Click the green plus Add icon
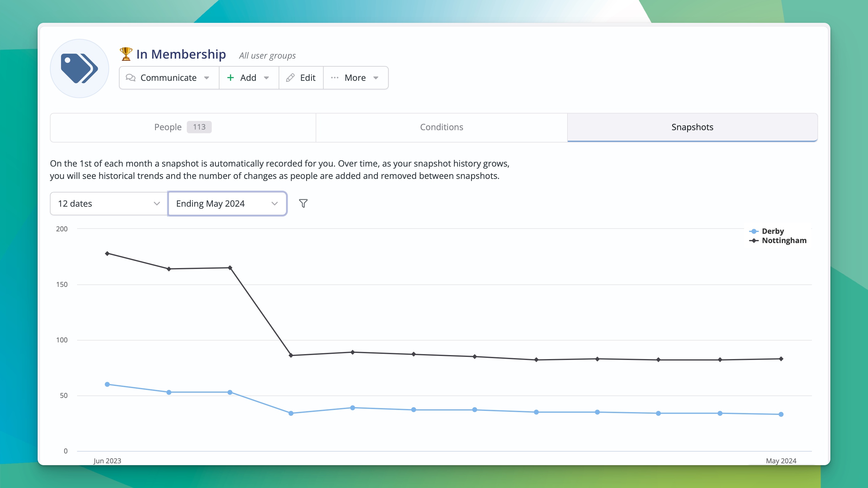 tap(231, 78)
